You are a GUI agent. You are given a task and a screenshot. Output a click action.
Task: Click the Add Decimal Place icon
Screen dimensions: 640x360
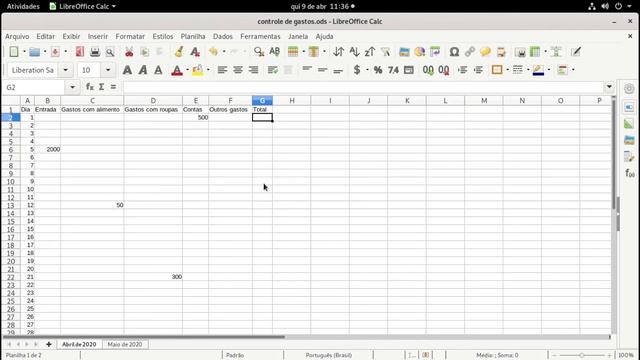[428, 70]
